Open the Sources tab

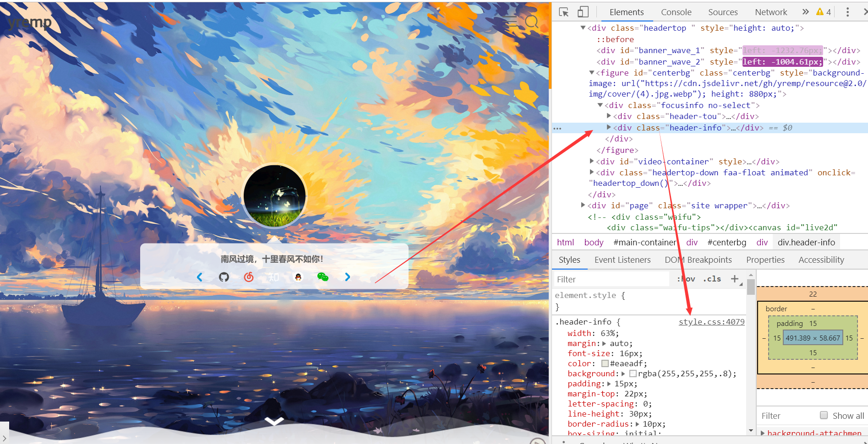(x=723, y=12)
